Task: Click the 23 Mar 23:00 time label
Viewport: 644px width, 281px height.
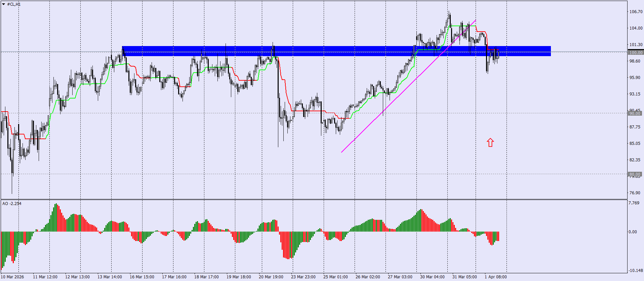Action: 303,277
